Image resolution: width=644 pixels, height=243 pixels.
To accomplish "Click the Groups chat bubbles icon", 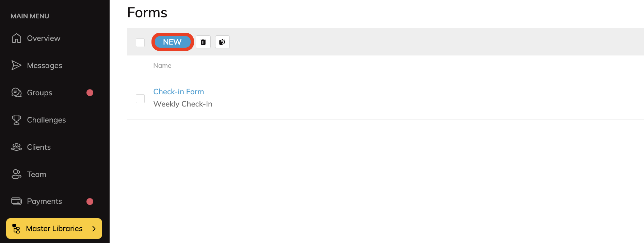I will [x=16, y=93].
